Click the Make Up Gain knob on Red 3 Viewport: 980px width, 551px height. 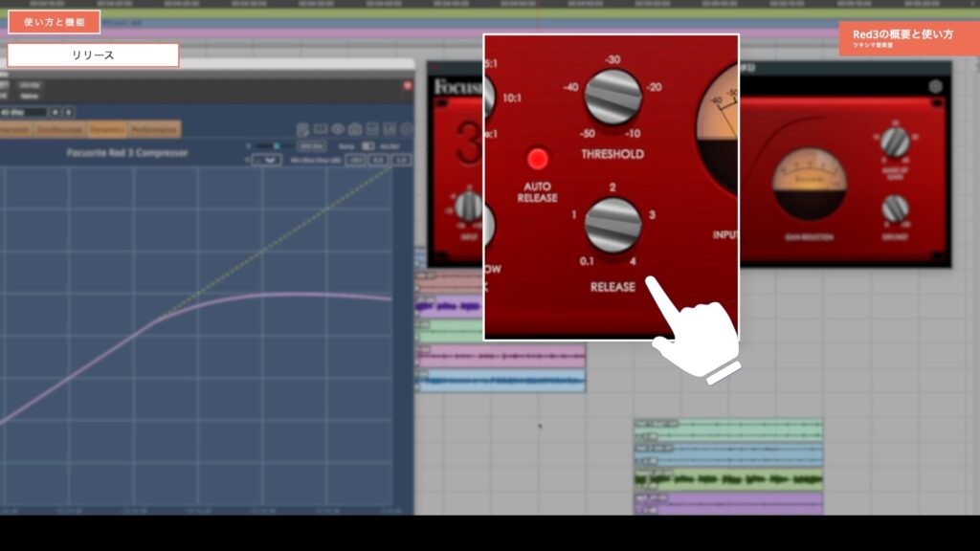(895, 142)
